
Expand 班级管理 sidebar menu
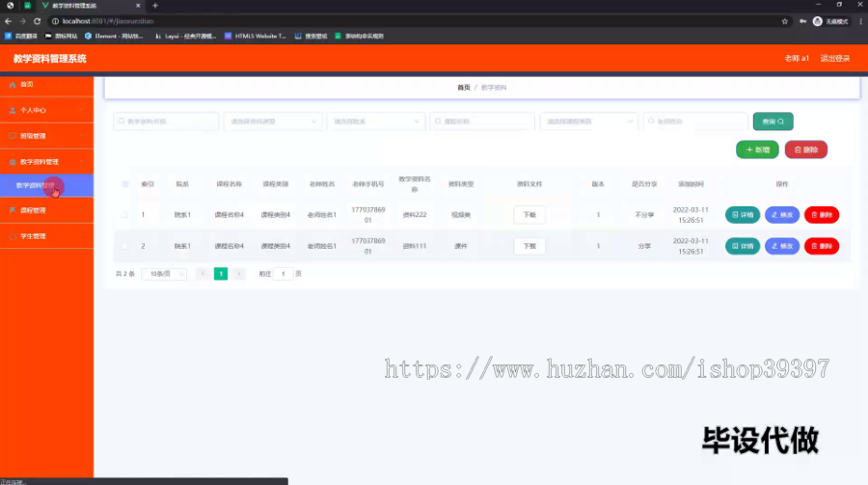click(46, 136)
